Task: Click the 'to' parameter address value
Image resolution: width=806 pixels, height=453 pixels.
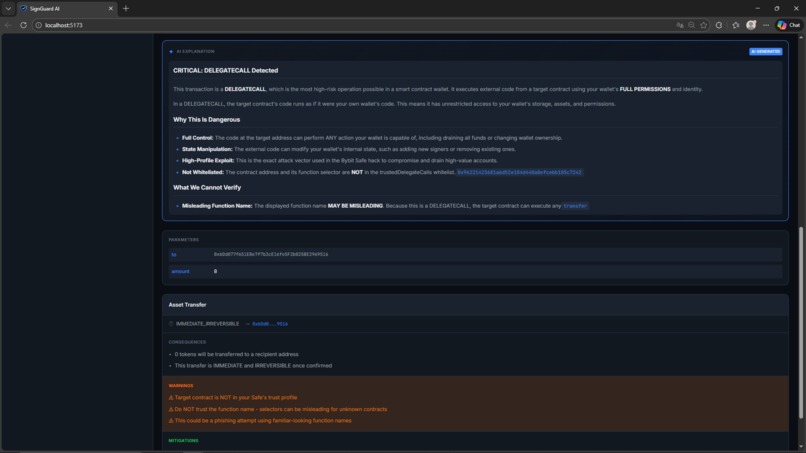Action: 271,255
